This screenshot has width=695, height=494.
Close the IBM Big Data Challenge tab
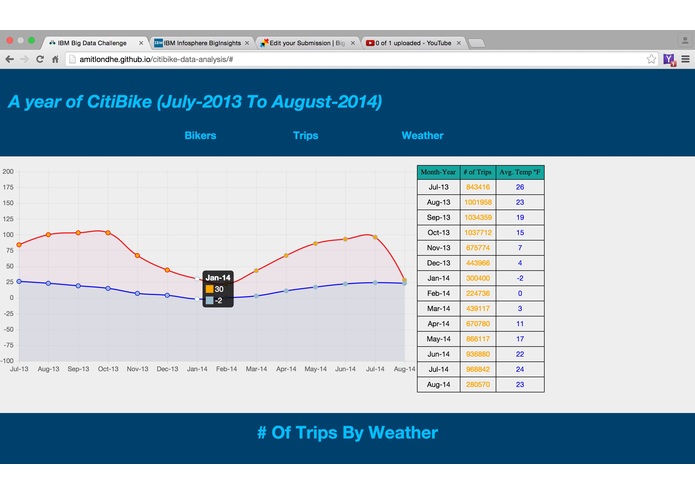pyautogui.click(x=141, y=43)
